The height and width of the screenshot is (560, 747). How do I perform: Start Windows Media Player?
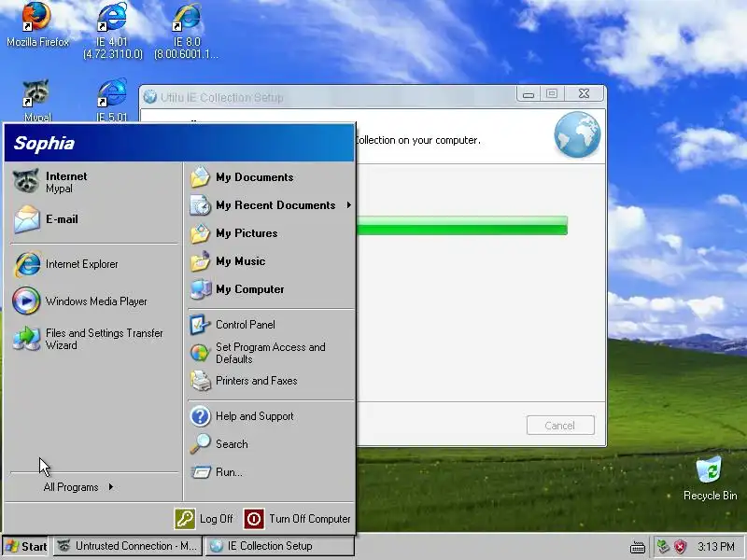click(x=94, y=301)
